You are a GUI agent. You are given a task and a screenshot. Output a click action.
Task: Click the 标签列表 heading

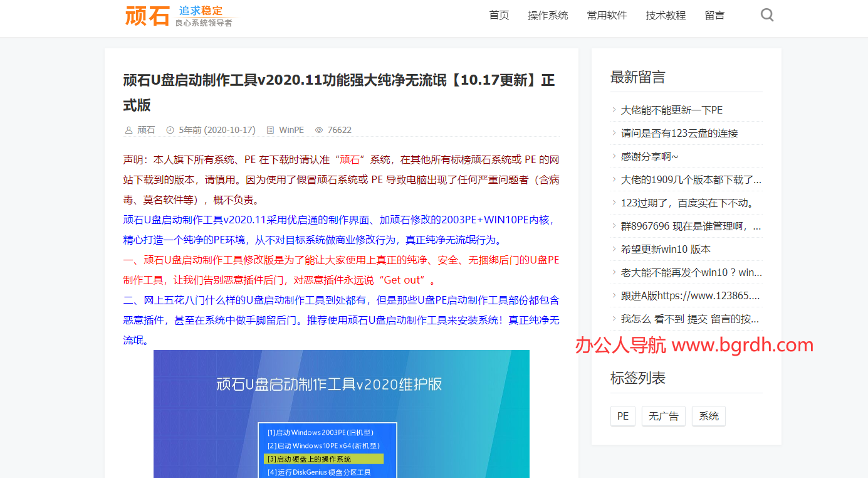(638, 378)
